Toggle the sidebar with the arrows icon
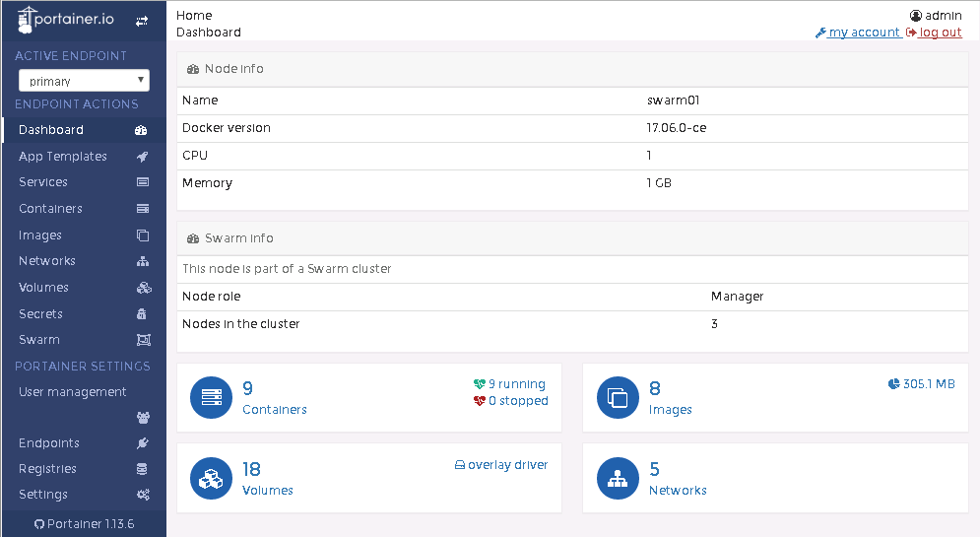The width and height of the screenshot is (980, 537). (142, 21)
